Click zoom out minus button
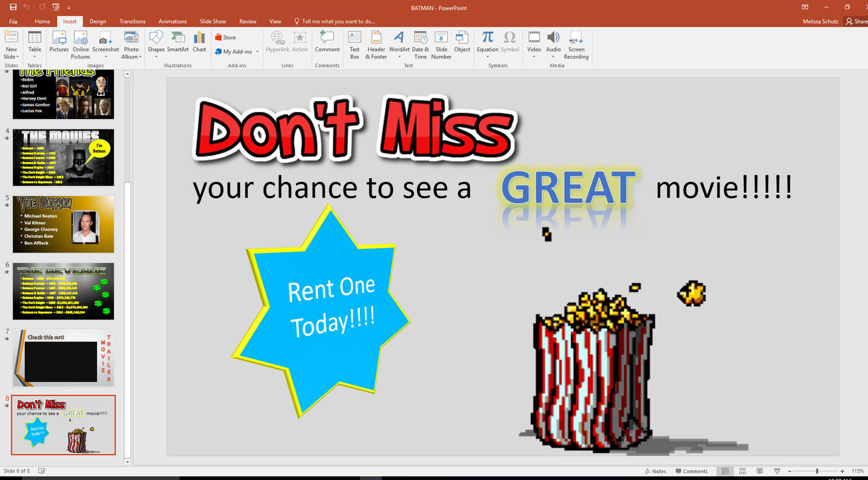Screen dimensions: 868x480 coord(789,471)
